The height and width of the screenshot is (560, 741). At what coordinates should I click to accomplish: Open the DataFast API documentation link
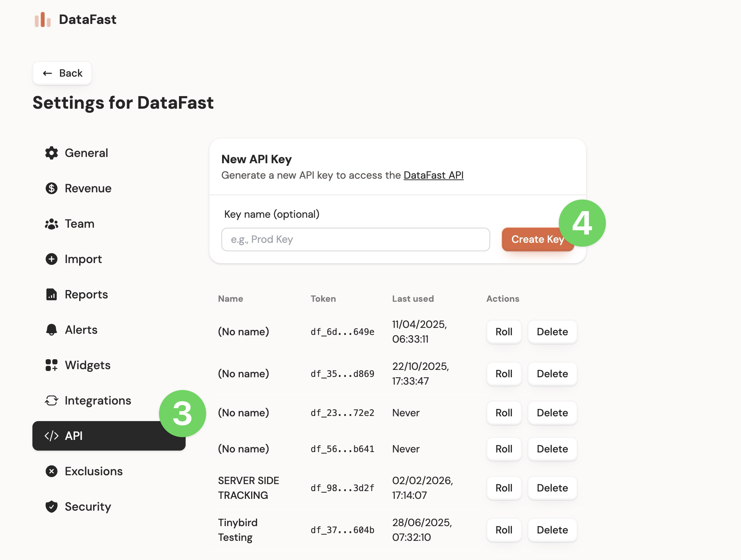pos(433,175)
